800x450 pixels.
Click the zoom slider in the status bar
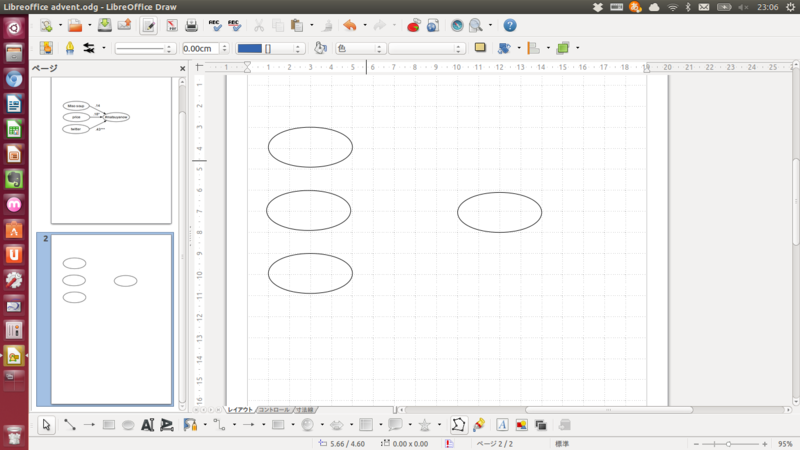tap(730, 444)
